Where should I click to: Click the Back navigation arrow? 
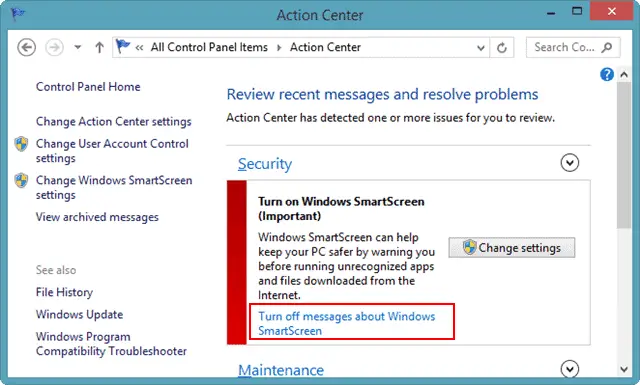tap(27, 47)
